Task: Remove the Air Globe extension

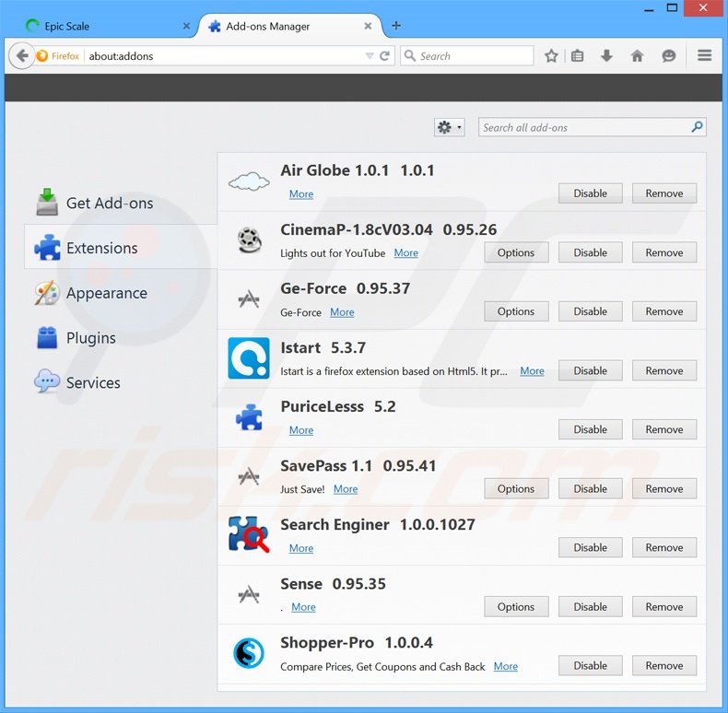Action: 663,193
